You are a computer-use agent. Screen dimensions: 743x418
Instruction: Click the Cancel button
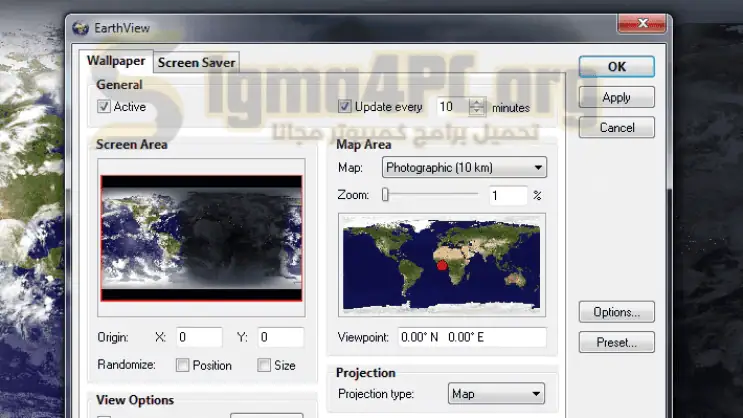pos(616,127)
